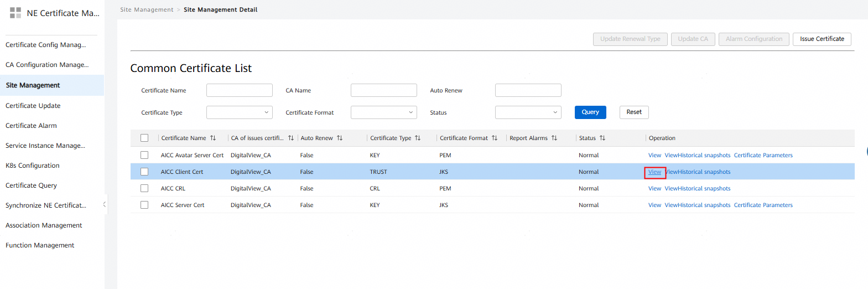
Task: Sort table by Certificate Name column icon
Action: pos(213,138)
